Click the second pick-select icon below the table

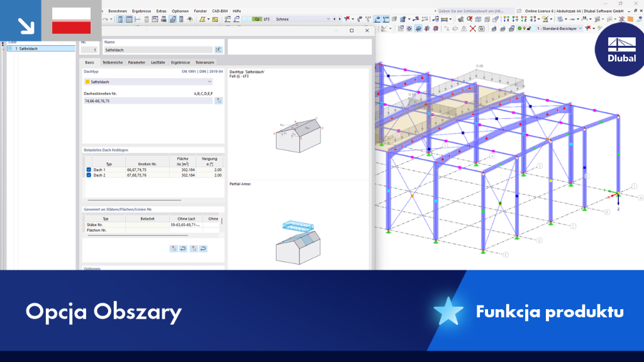(x=194, y=249)
